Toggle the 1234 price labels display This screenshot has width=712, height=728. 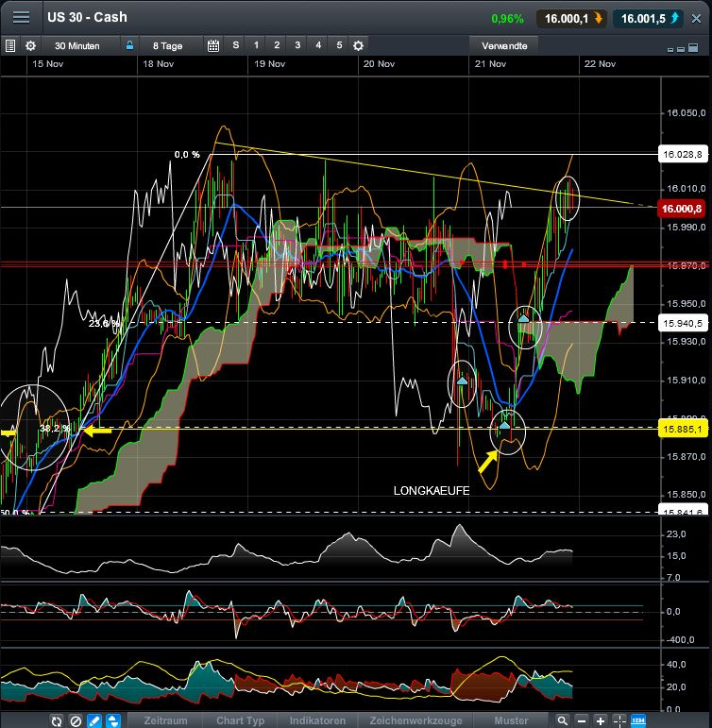pyautogui.click(x=638, y=720)
